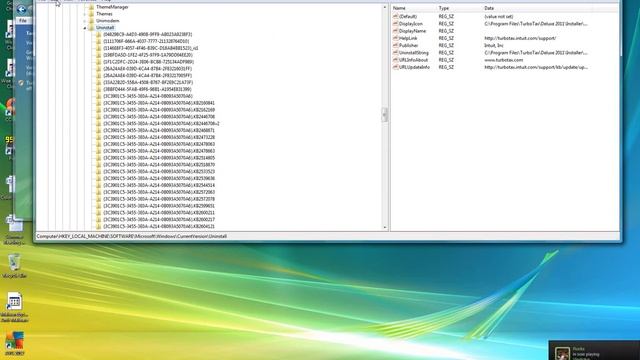Collapse the Uninstall key
The width and height of the screenshot is (640, 360).
[85, 28]
